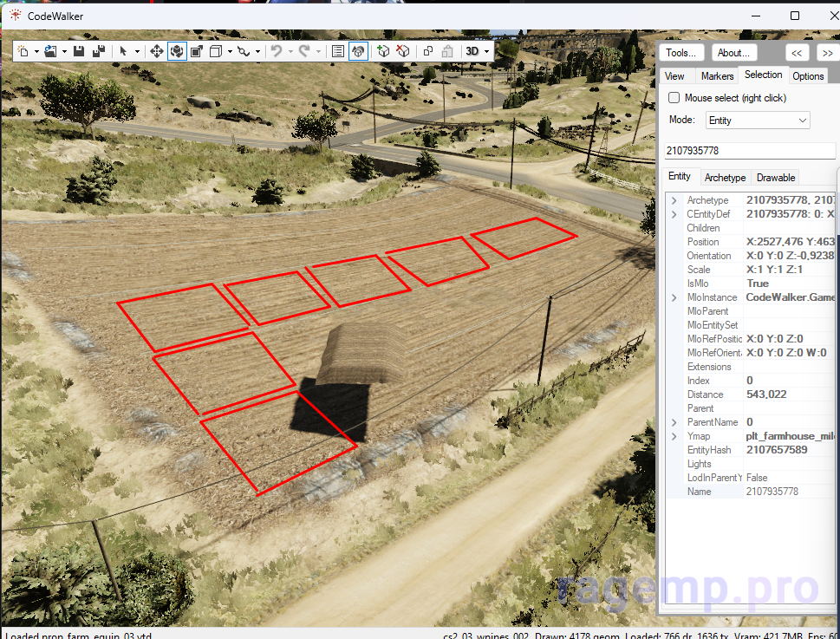Image resolution: width=840 pixels, height=639 pixels.
Task: Open the 3D camera mode dropdown
Action: [x=477, y=52]
